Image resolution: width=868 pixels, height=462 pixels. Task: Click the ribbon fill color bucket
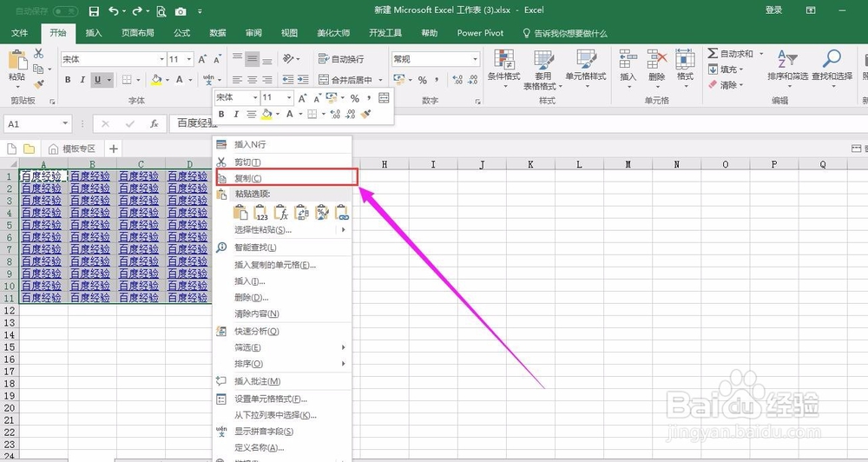(x=155, y=80)
